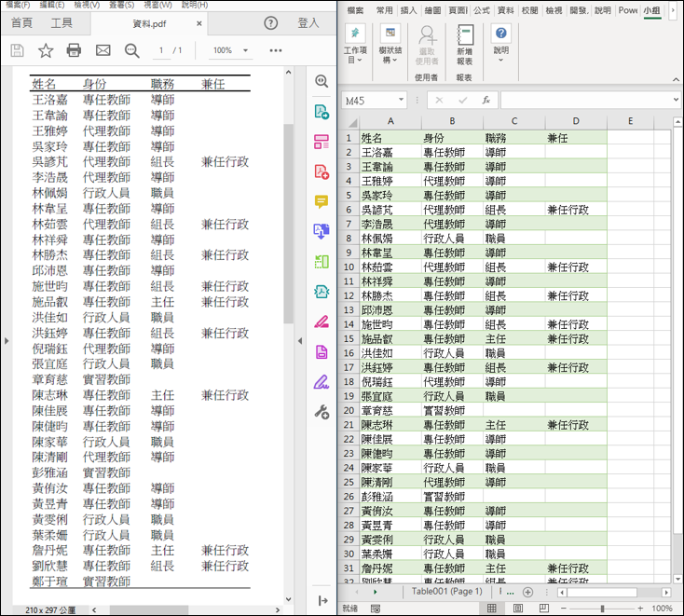Select the Create PDF tool icon
Screen dimensions: 684x616
[321, 171]
